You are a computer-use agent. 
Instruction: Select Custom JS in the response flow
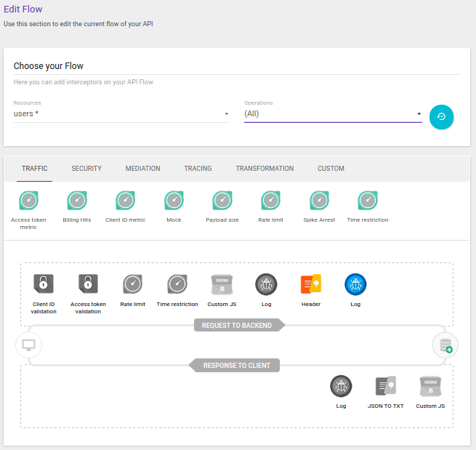(430, 385)
